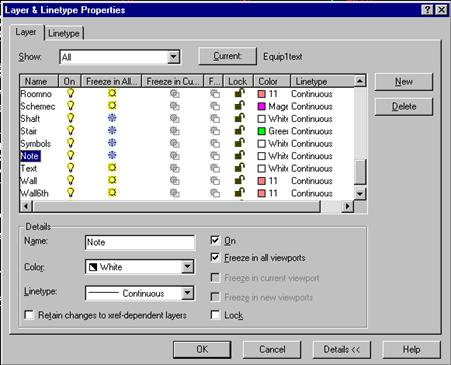Freeze Wall6th layer via sun icon
Screen dimensions: 451x365
tap(112, 193)
